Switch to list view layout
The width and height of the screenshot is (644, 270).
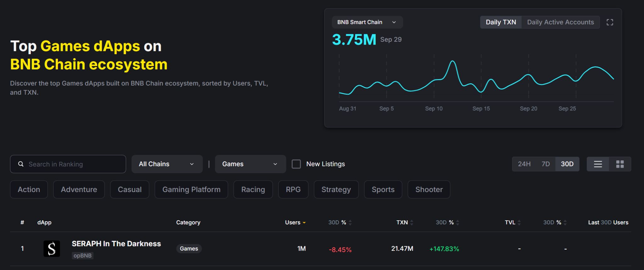click(x=598, y=164)
